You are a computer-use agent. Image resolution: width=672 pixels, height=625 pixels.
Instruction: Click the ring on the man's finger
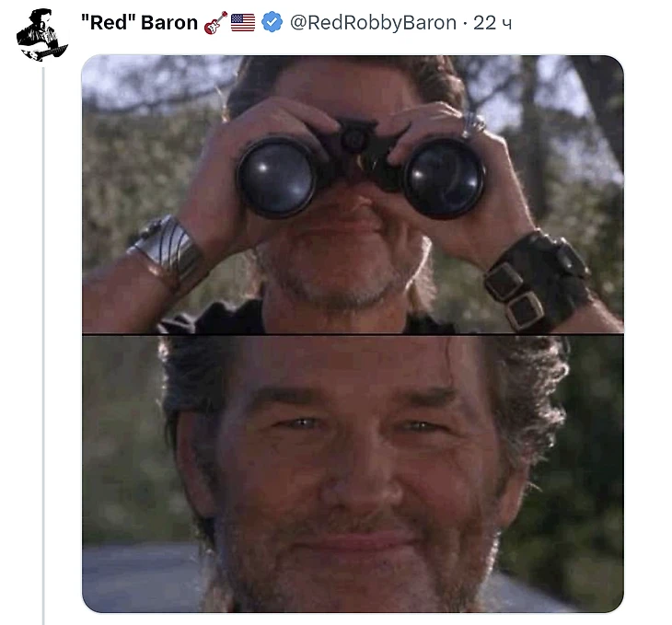pos(471,125)
